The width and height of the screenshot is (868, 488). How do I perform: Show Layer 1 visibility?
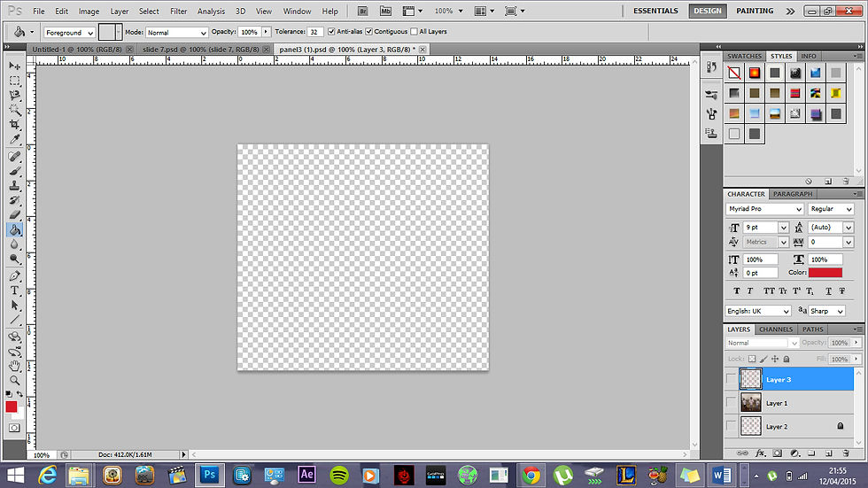click(x=731, y=403)
